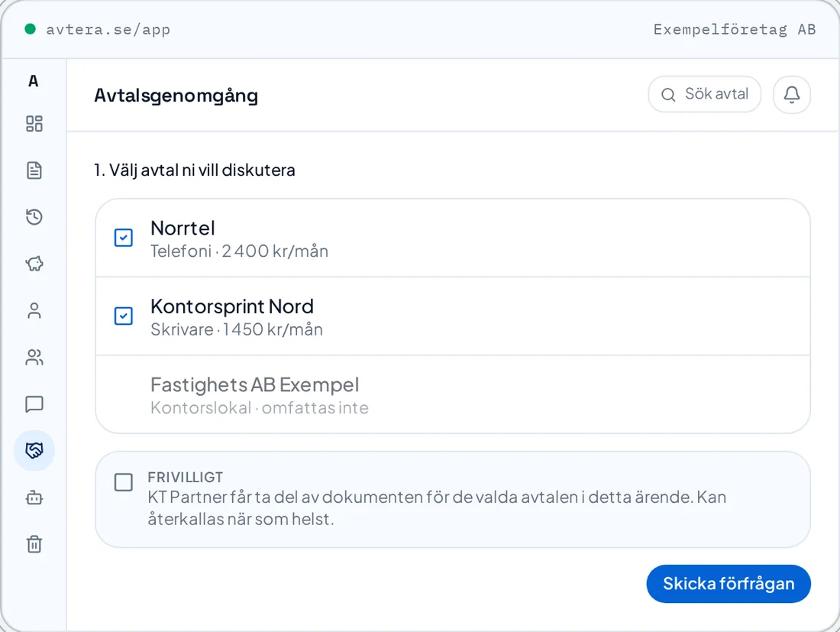Screen dimensions: 840x632
Task: Open the chat message icon in sidebar
Action: [34, 404]
